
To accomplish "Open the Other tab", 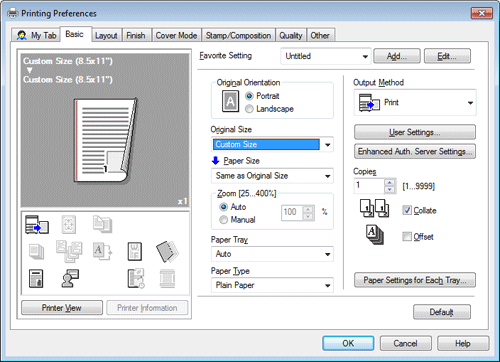I will click(320, 35).
